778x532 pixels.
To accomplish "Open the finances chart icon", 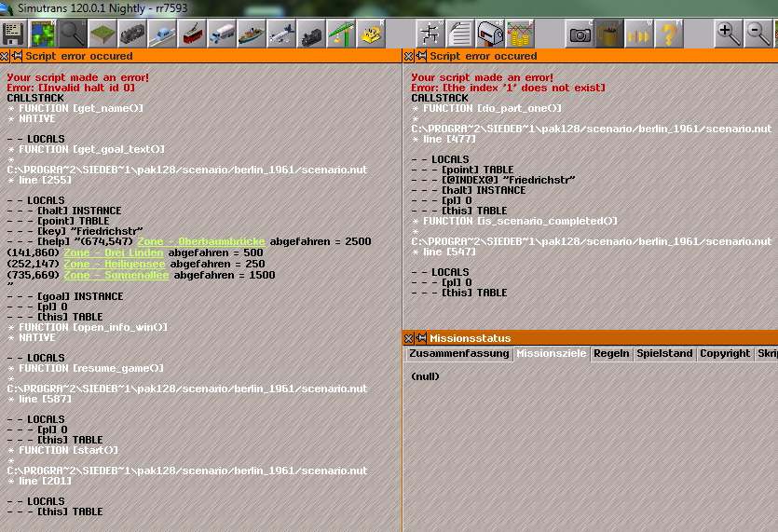I will click(520, 35).
